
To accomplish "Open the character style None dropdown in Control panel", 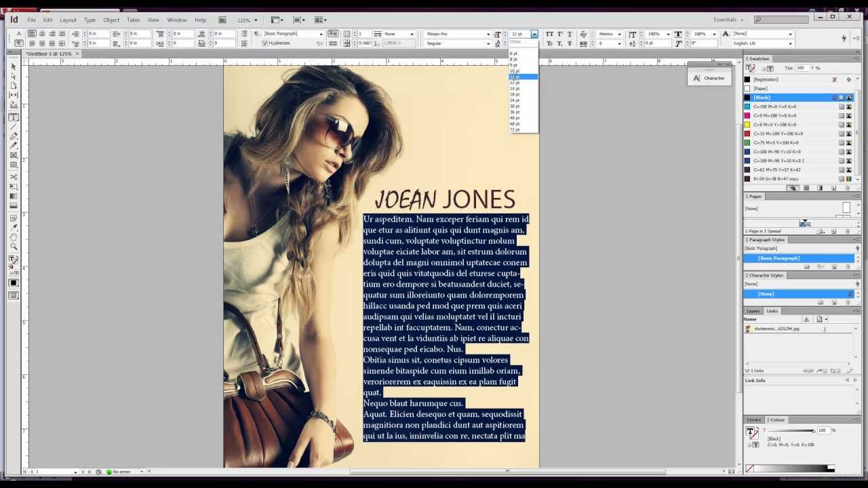I will coord(790,34).
